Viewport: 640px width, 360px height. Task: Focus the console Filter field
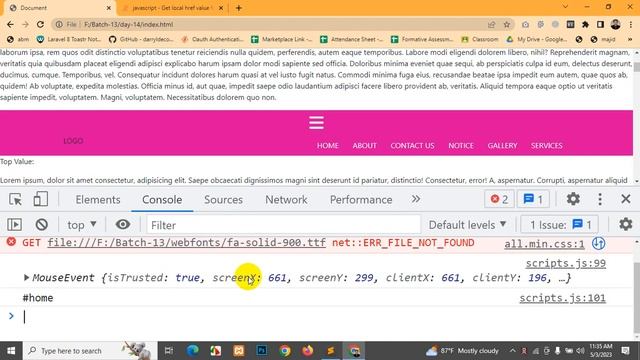[284, 225]
